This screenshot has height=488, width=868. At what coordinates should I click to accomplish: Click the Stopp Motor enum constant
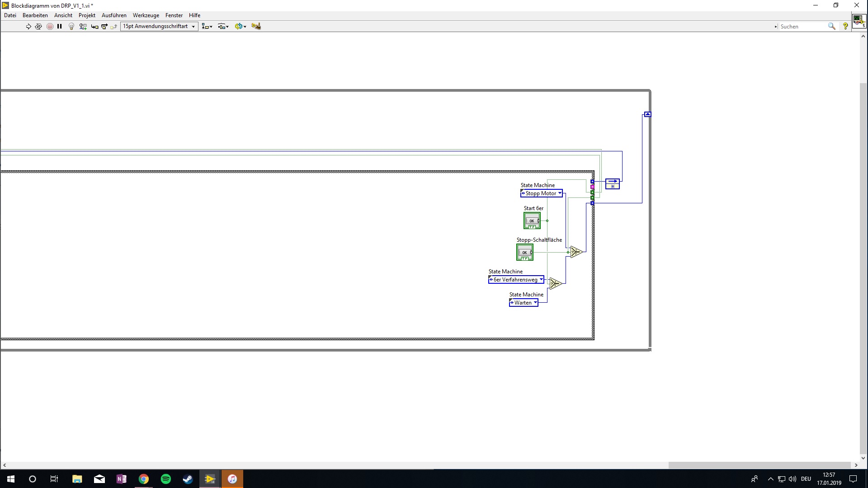tap(541, 193)
